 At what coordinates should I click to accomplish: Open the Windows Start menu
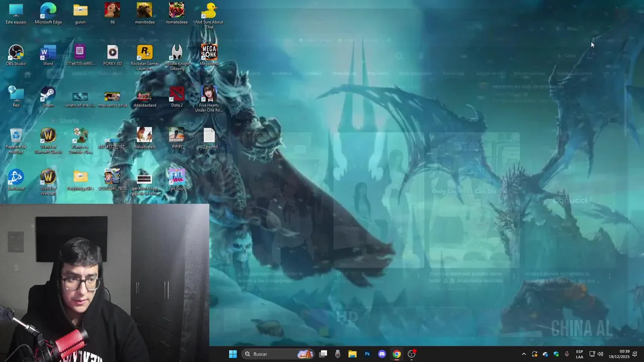pyautogui.click(x=233, y=354)
